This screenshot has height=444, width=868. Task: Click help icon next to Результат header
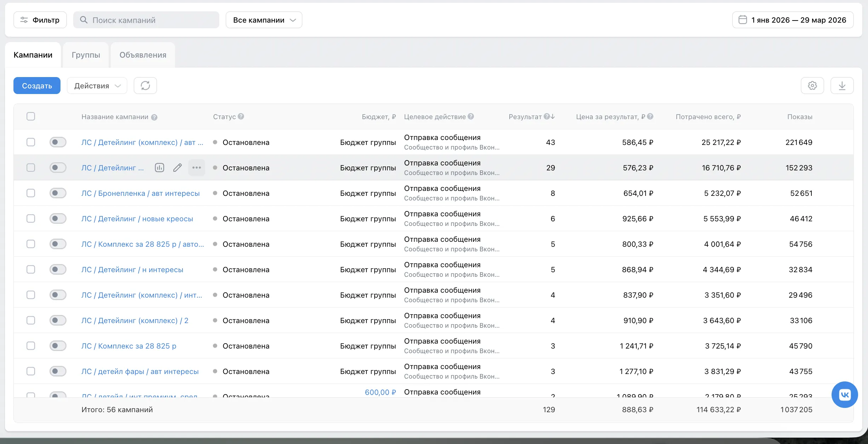[547, 116]
